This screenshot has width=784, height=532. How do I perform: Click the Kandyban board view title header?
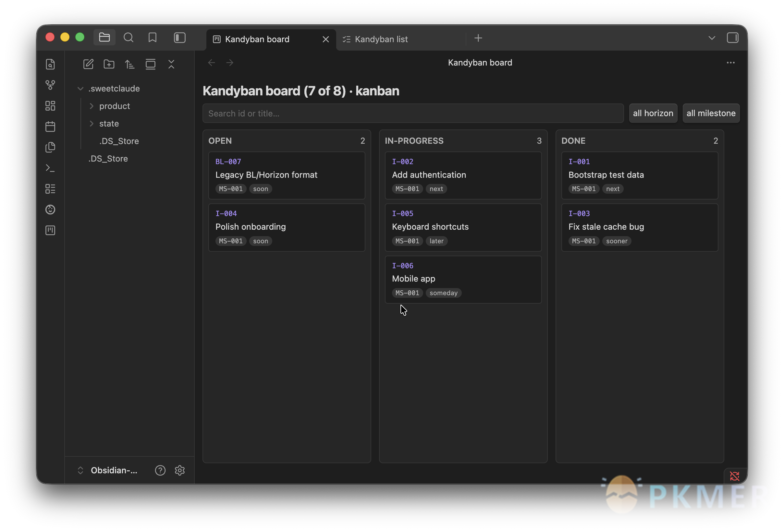pos(480,63)
